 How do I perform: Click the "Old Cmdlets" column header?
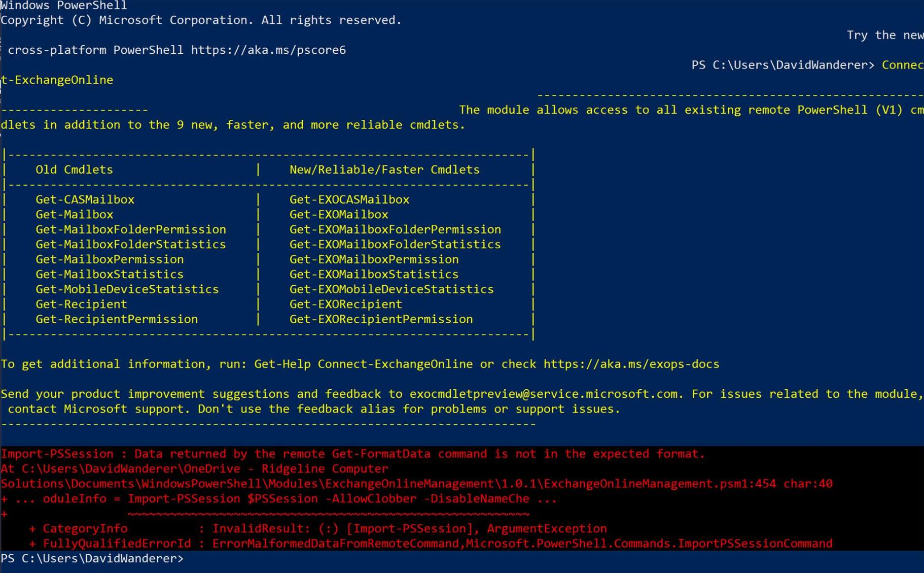click(x=74, y=170)
